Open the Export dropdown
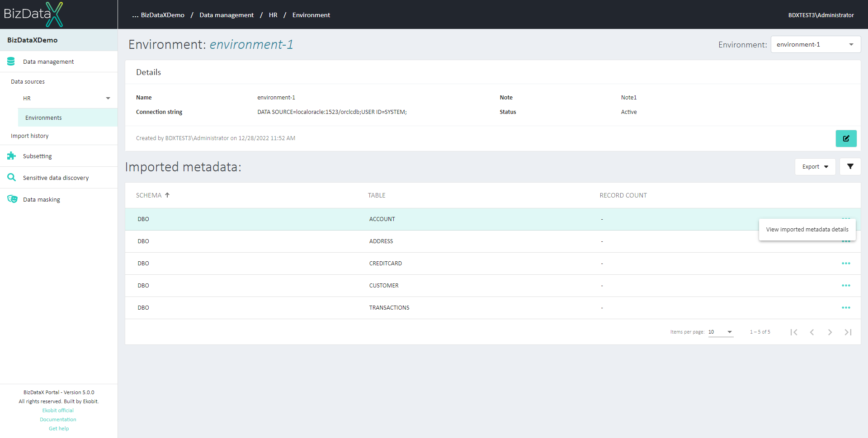Viewport: 868px width, 438px height. click(815, 166)
